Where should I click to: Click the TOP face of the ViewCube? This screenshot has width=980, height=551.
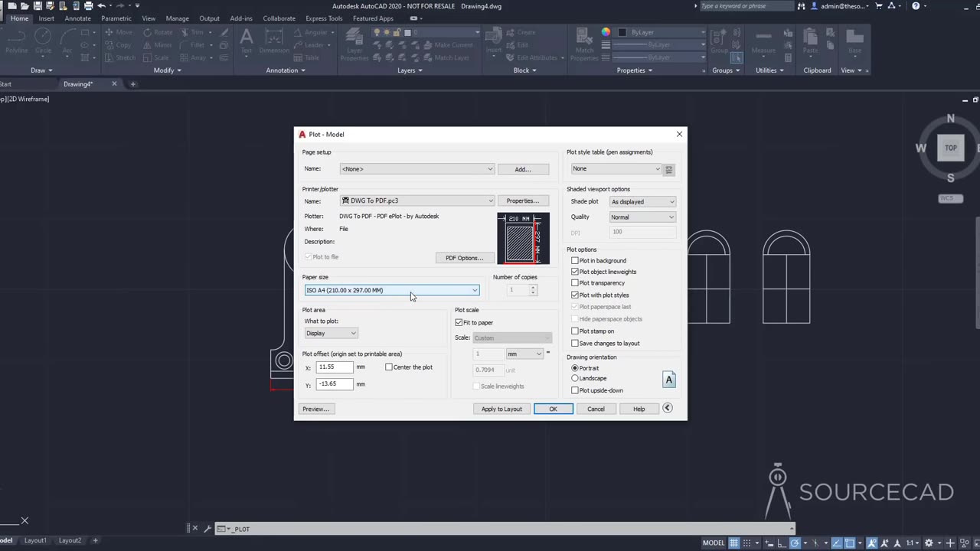click(951, 148)
